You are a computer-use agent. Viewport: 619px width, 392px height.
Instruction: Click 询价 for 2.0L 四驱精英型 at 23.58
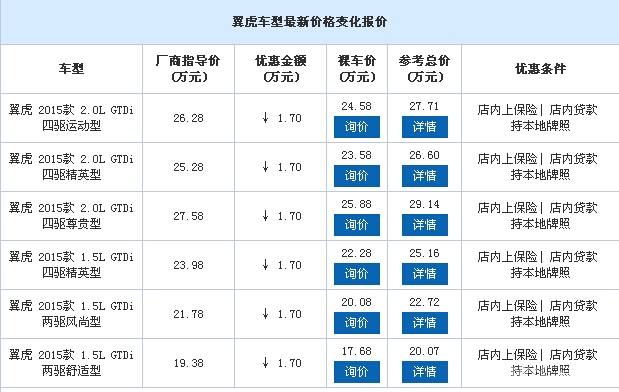point(356,176)
